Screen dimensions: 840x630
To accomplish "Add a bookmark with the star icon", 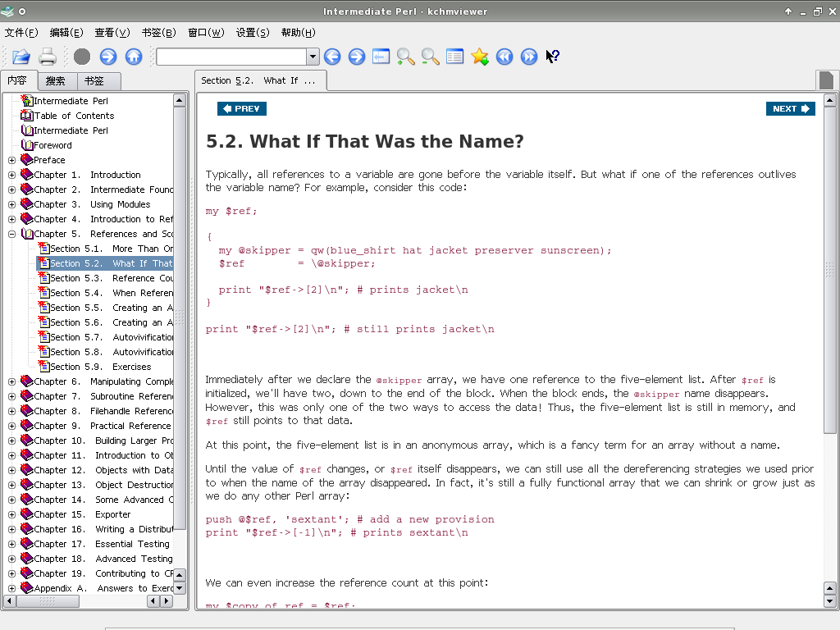I will tap(479, 57).
